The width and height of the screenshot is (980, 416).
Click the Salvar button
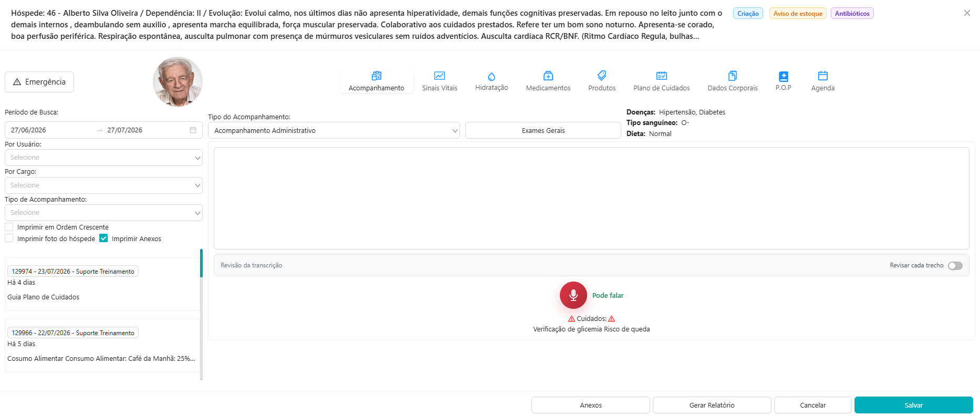914,405
